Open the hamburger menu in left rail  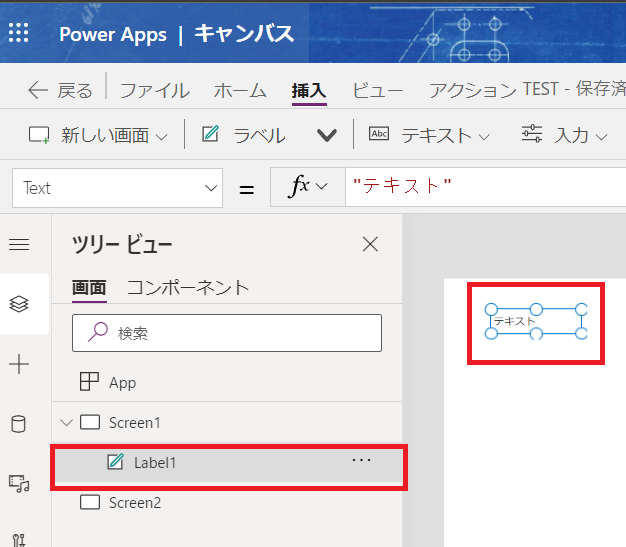19,244
